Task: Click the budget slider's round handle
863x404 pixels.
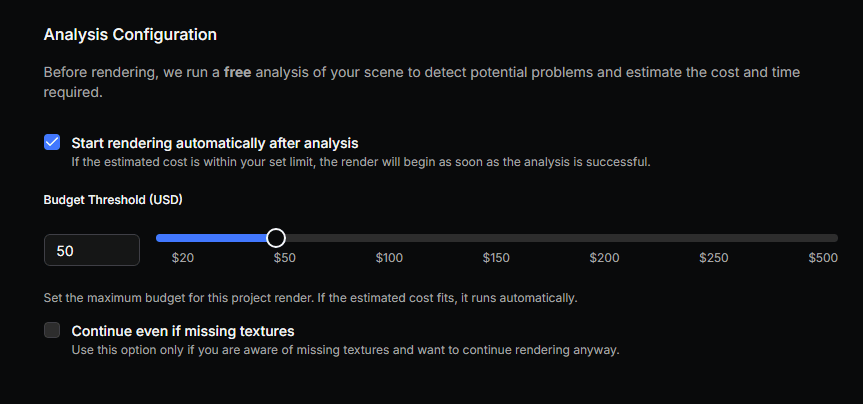Action: [276, 238]
